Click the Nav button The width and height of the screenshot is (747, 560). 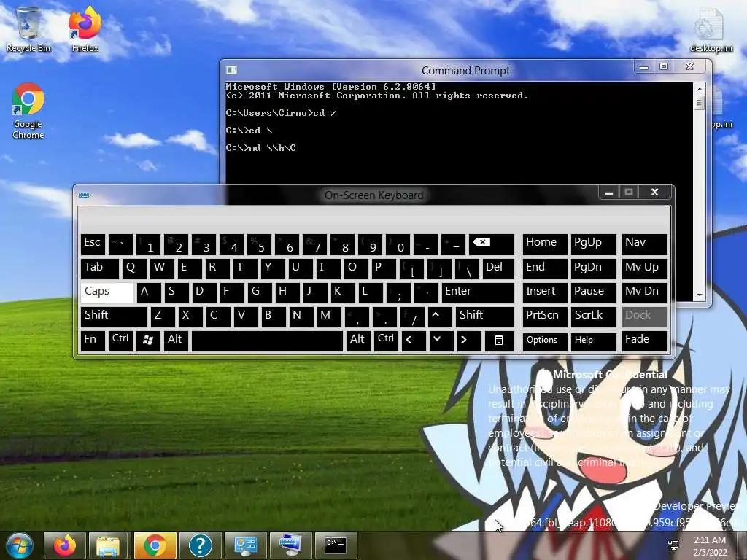pyautogui.click(x=645, y=245)
